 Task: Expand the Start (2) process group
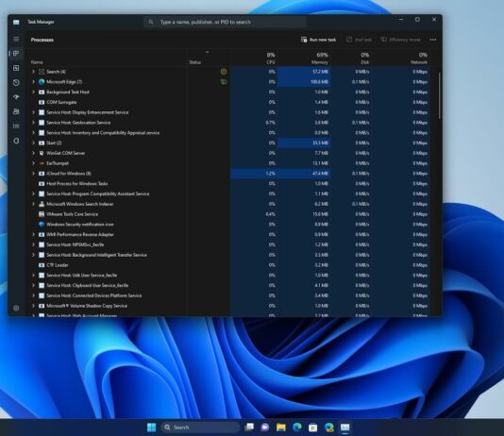click(x=33, y=143)
